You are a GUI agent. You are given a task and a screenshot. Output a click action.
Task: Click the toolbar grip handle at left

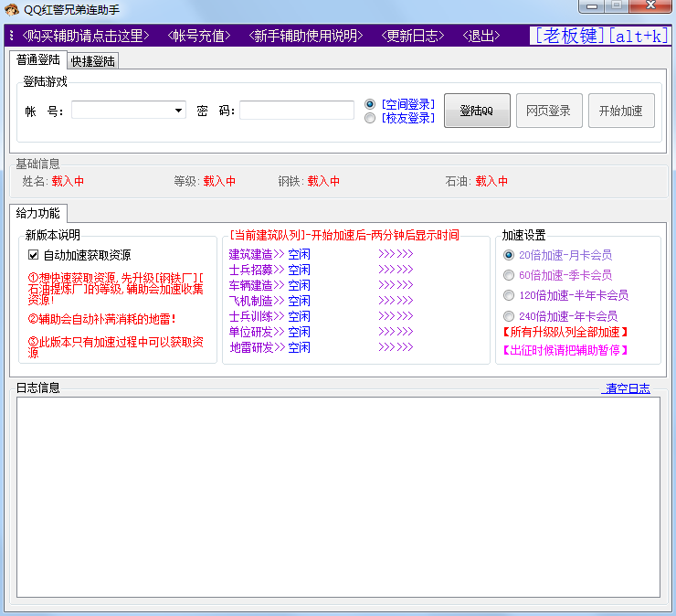11,36
